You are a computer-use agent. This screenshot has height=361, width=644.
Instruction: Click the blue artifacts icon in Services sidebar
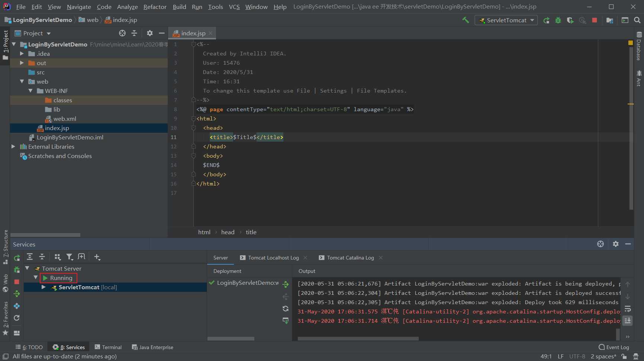click(17, 306)
